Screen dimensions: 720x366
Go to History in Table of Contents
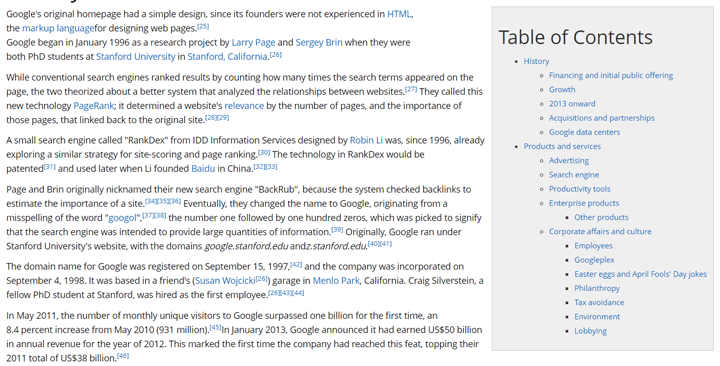click(x=536, y=62)
